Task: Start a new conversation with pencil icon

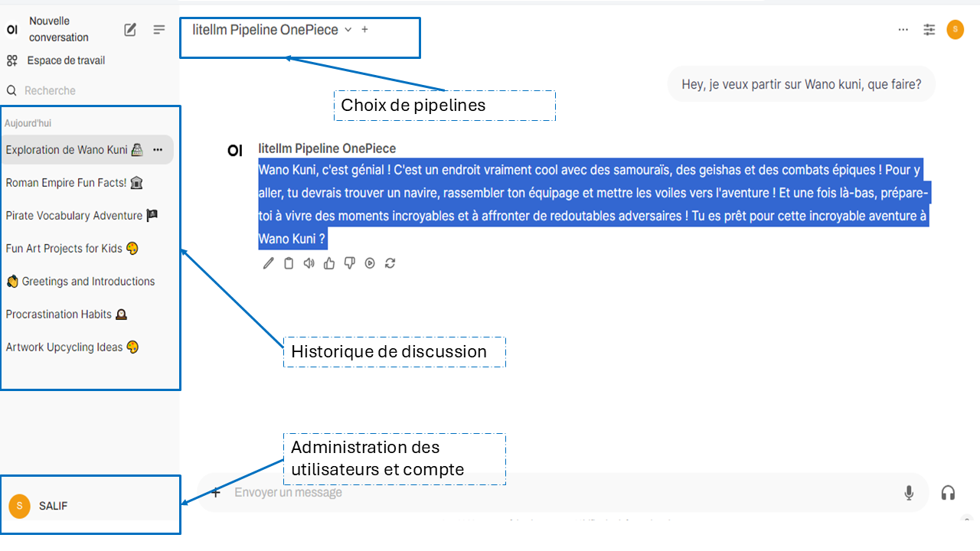Action: pos(130,30)
